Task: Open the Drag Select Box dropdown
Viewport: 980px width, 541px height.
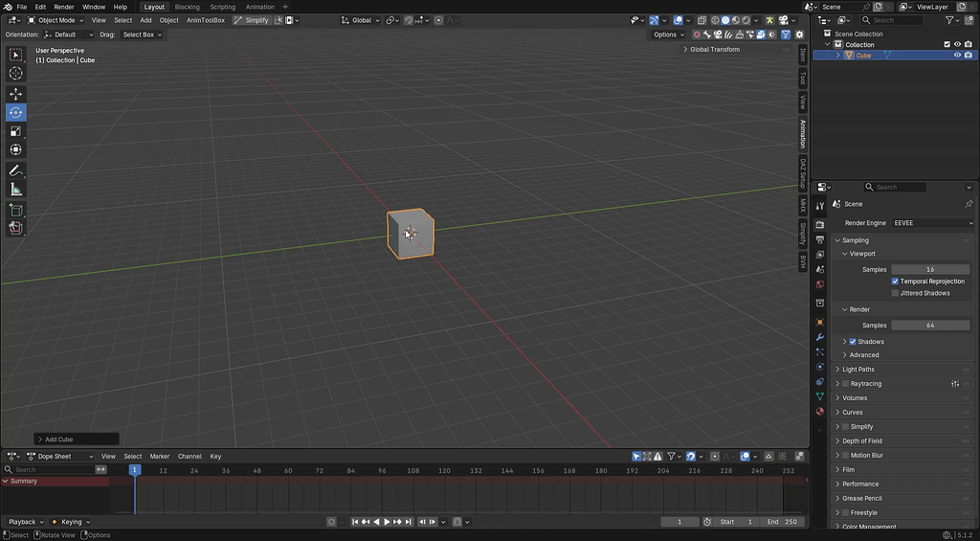Action: (142, 34)
